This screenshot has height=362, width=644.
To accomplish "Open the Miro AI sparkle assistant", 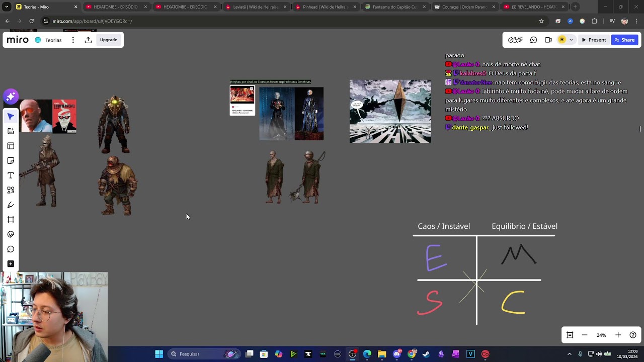I will point(11,97).
